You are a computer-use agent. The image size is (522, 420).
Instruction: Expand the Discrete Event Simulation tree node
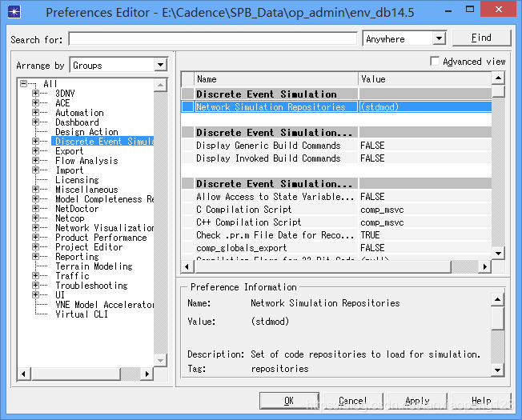pyautogui.click(x=35, y=142)
